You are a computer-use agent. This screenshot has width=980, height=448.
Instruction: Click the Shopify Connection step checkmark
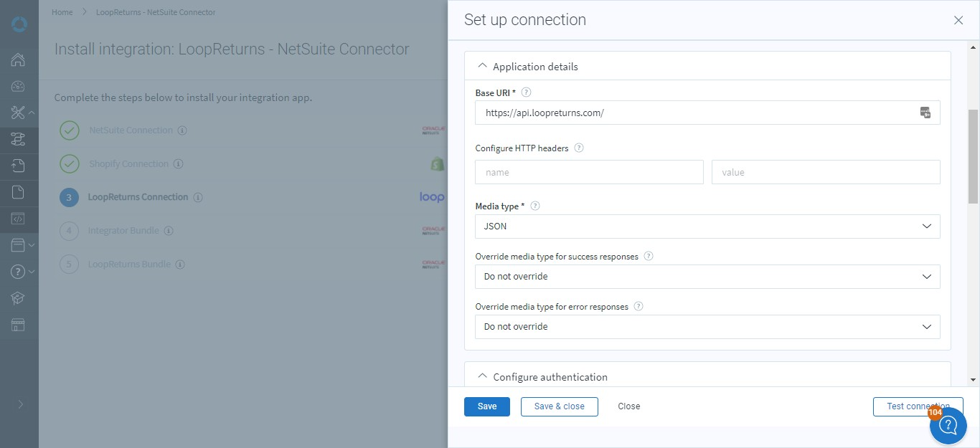(x=70, y=164)
